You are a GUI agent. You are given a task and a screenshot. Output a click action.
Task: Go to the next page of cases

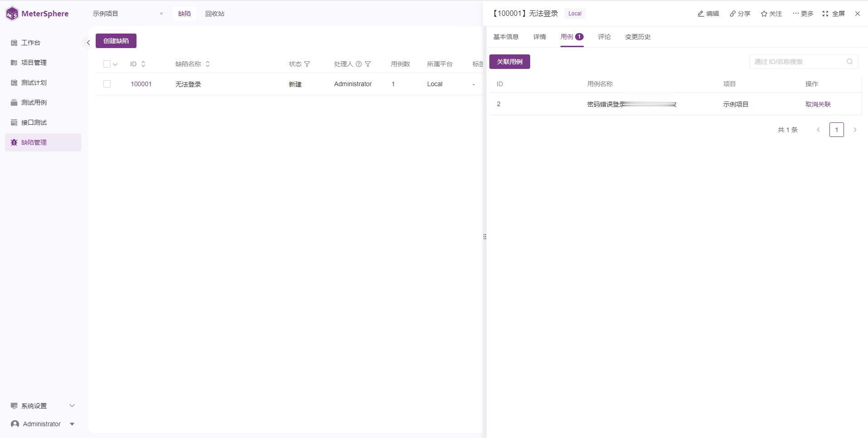tap(855, 130)
